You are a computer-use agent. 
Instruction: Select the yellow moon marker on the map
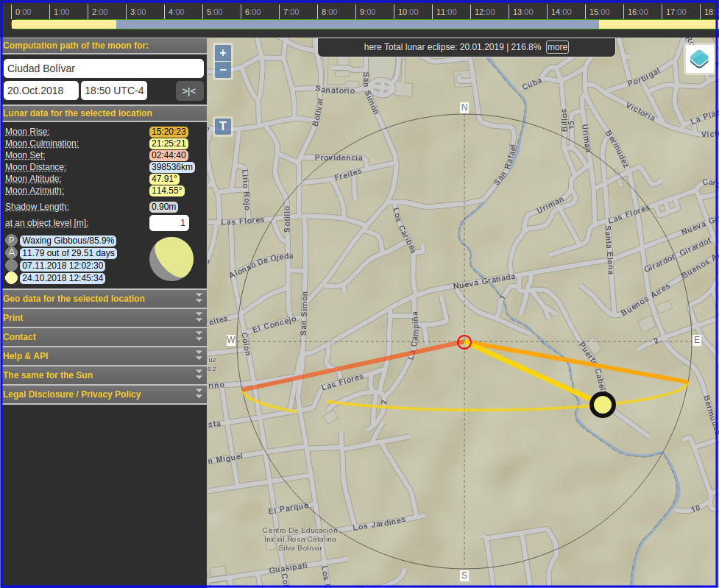(x=602, y=405)
